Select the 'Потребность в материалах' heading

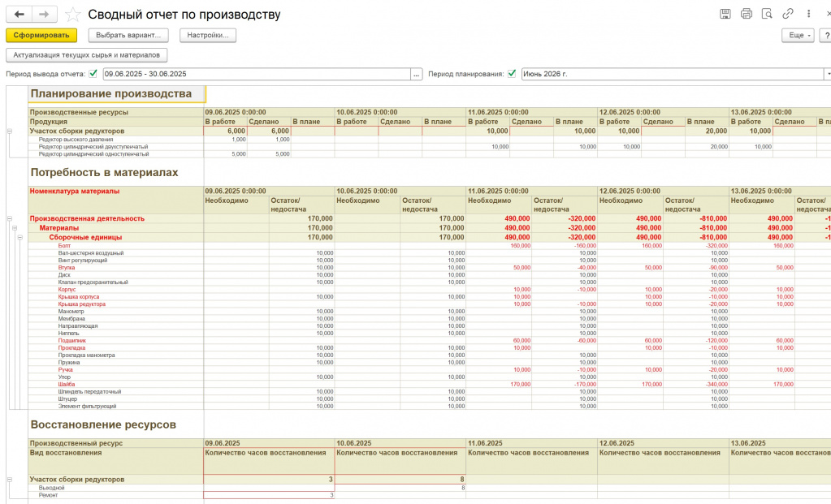pyautogui.click(x=105, y=173)
